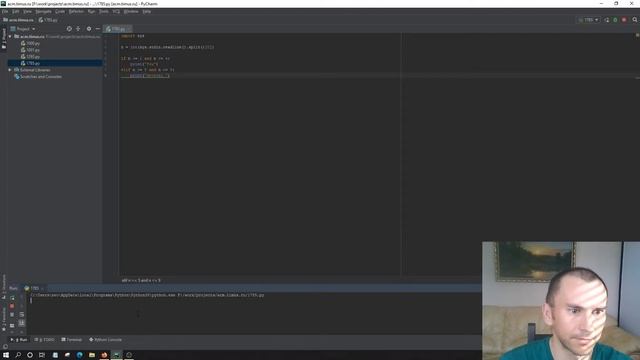Image resolution: width=640 pixels, height=360 pixels.
Task: Open Windows taskbar search
Action: 18,355
